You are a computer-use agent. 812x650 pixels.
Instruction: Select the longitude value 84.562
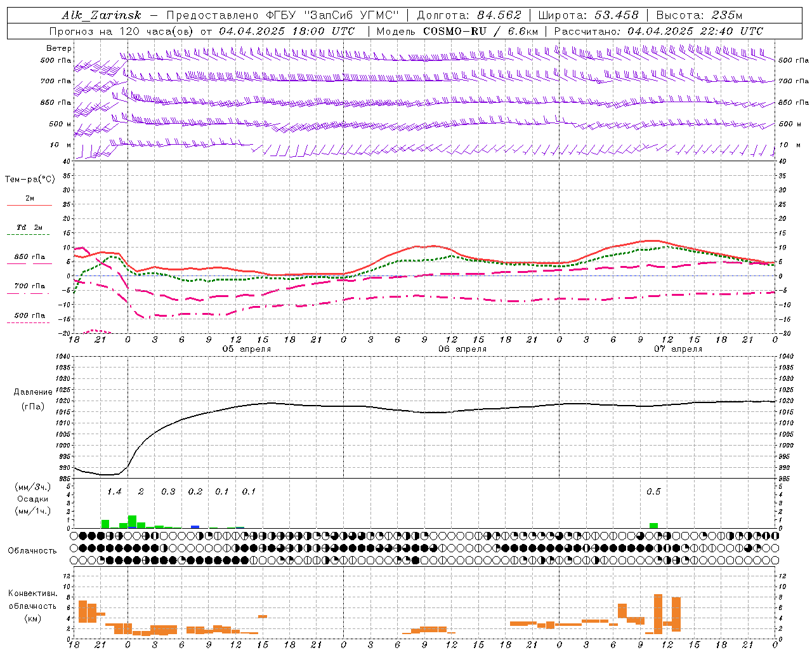(499, 15)
